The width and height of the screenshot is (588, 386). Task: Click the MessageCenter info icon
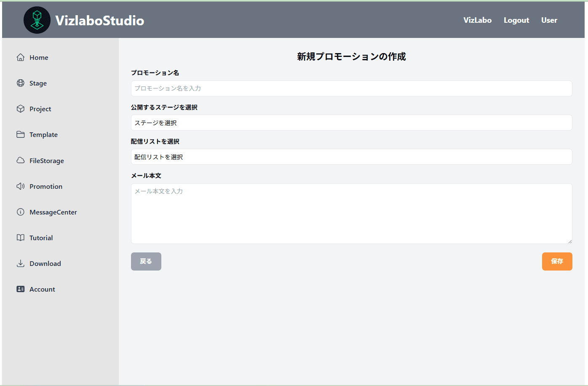[x=20, y=212]
